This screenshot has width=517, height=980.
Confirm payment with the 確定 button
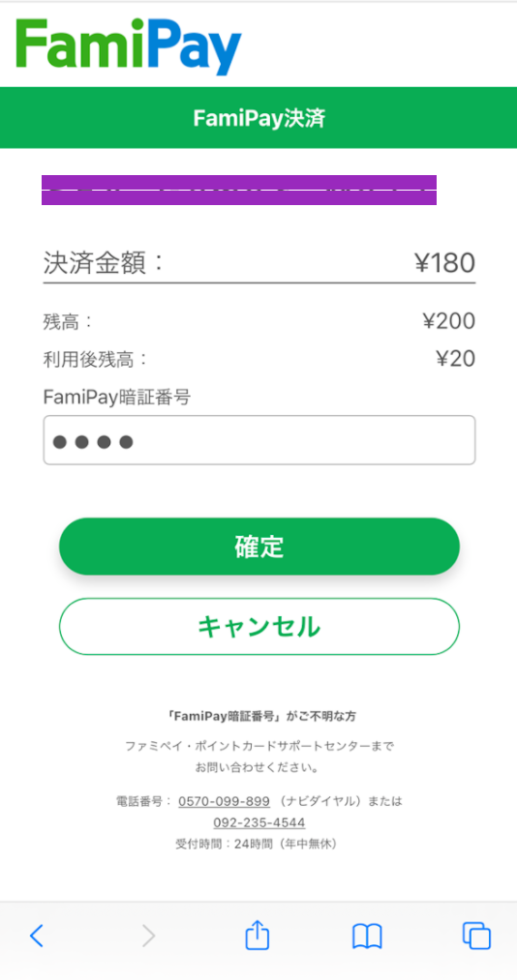[x=258, y=547]
